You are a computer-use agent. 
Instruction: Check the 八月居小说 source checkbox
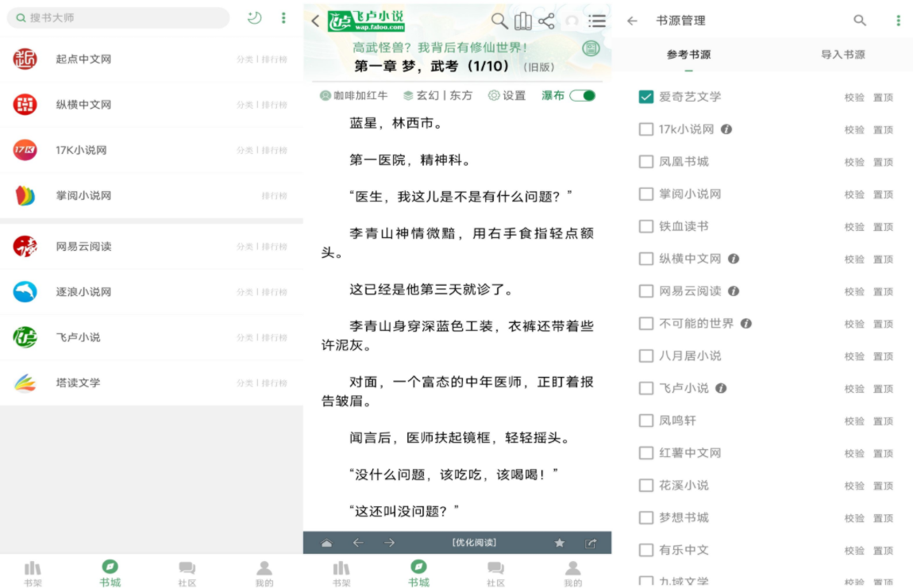point(645,355)
